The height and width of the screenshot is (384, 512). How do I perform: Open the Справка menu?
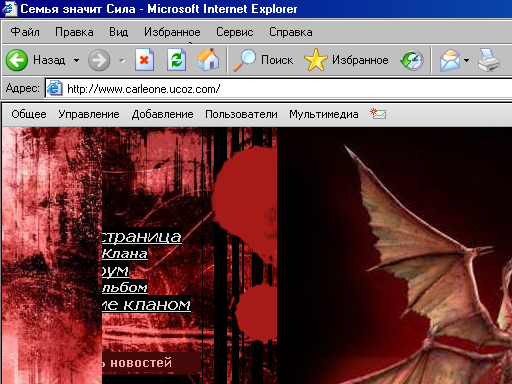click(291, 32)
